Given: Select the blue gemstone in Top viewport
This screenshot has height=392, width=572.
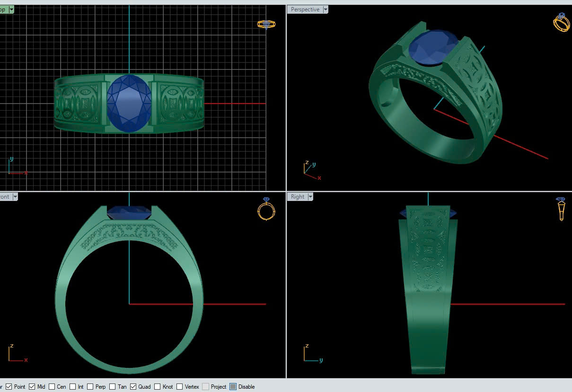Looking at the screenshot, I should (x=129, y=104).
